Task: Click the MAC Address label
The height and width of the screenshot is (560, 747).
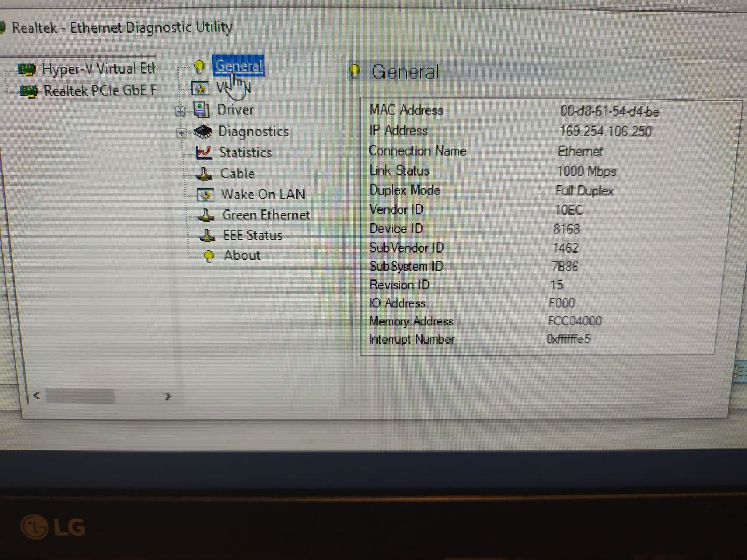Action: click(x=406, y=110)
